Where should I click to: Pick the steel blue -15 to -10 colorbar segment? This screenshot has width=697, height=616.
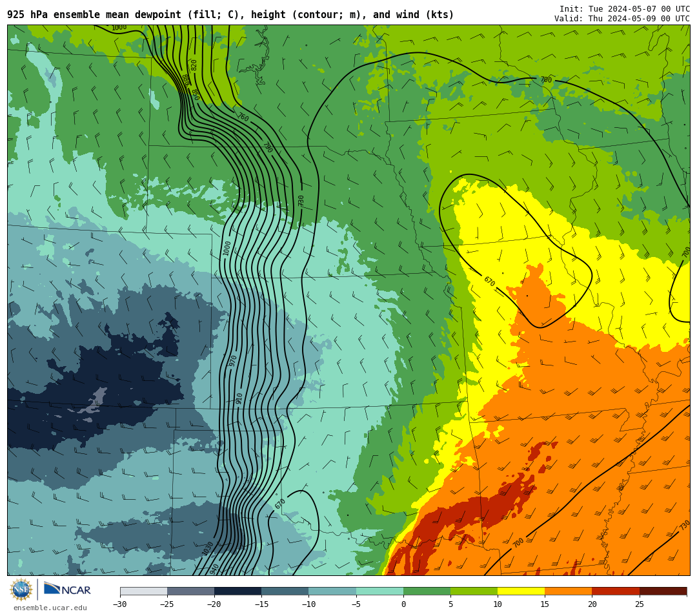(x=285, y=591)
